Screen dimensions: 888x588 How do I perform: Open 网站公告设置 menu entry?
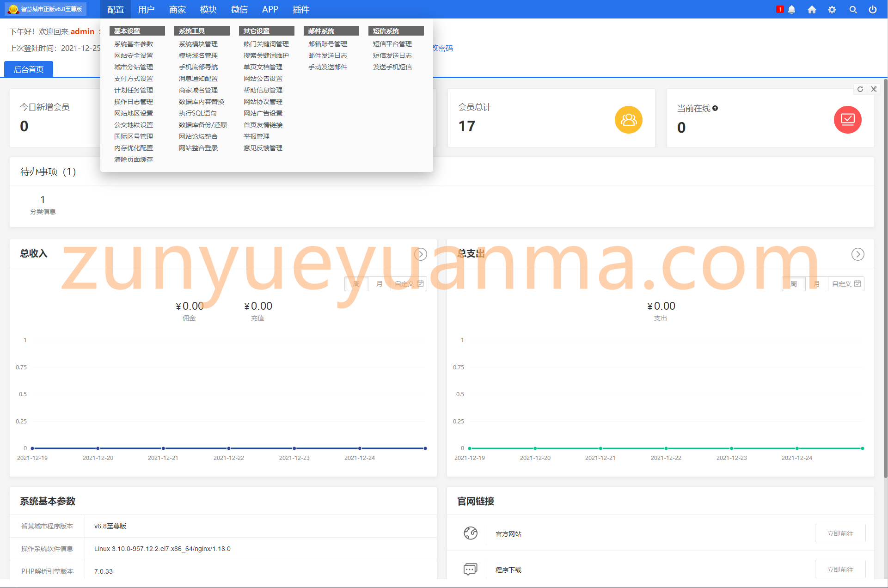(x=263, y=79)
